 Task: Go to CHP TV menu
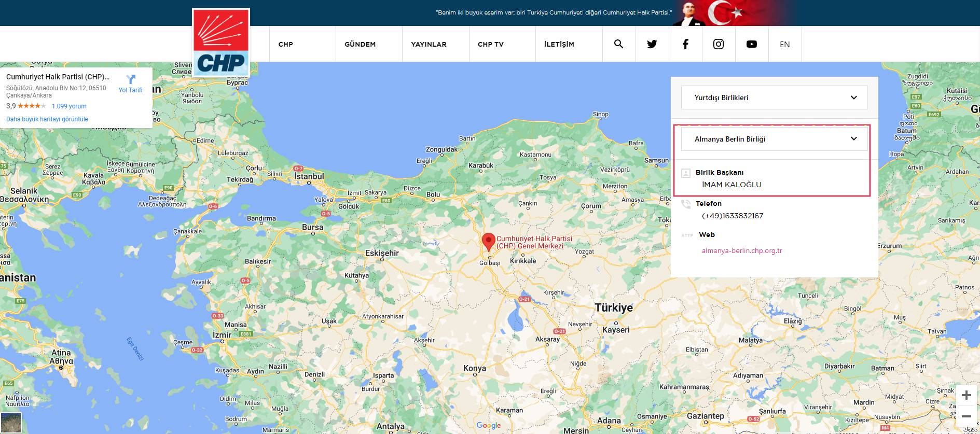click(491, 44)
